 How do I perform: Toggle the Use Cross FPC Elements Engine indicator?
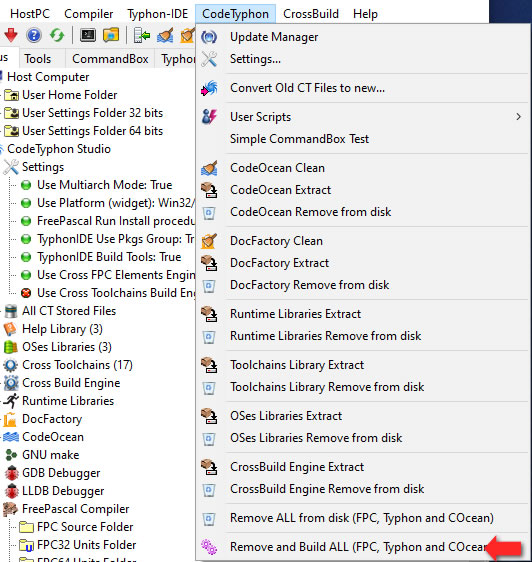(26, 275)
